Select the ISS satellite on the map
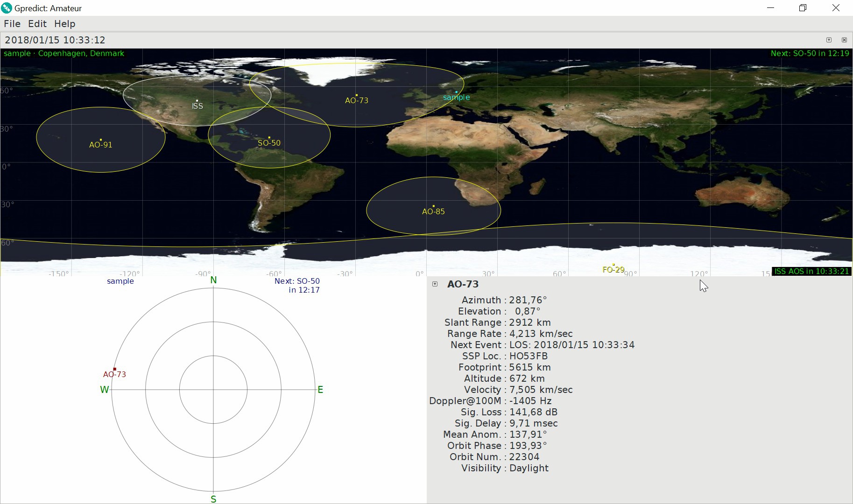853x504 pixels. [197, 104]
